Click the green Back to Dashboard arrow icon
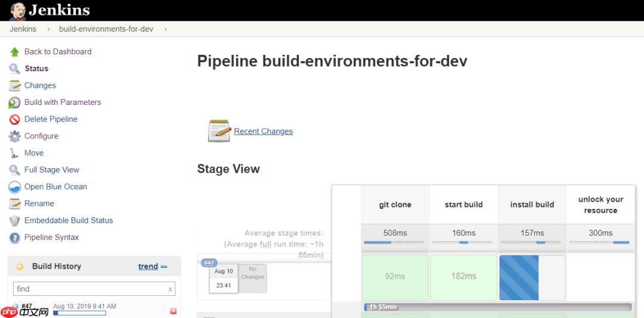The width and height of the screenshot is (644, 318). pyautogui.click(x=15, y=52)
